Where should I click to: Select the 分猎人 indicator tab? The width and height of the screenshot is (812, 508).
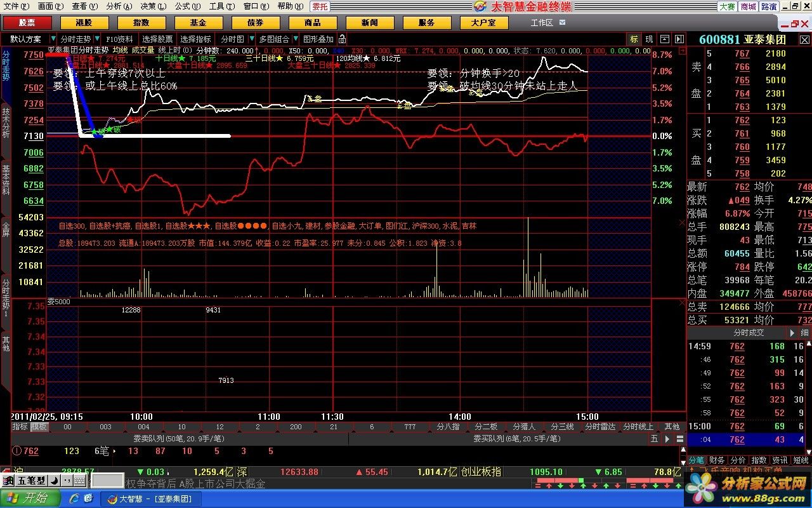pos(524,427)
